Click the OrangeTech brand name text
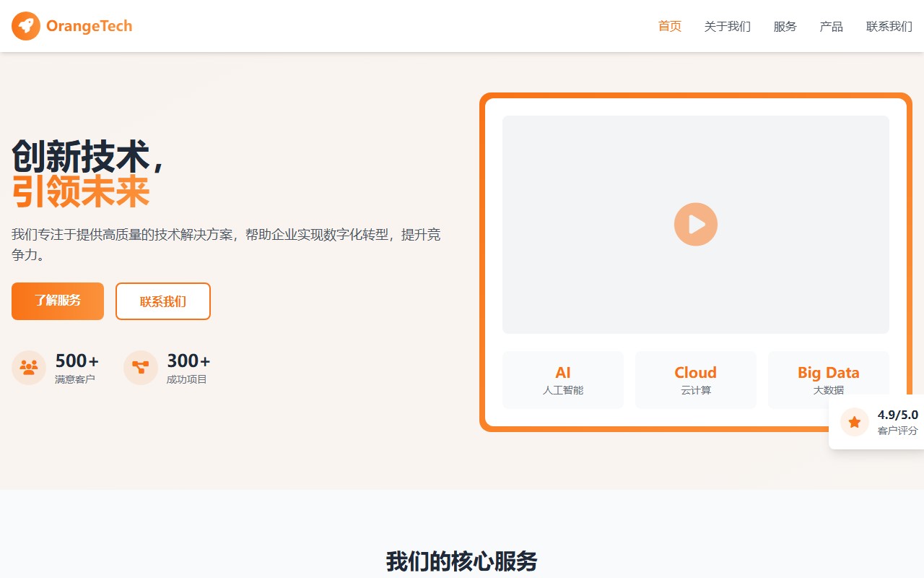Image resolution: width=924 pixels, height=578 pixels. [x=90, y=26]
